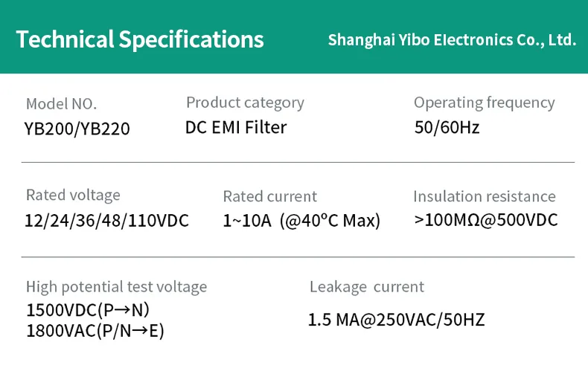Image resolution: width=588 pixels, height=371 pixels.
Task: Click the YB200/YB220 model number value
Action: 77,129
